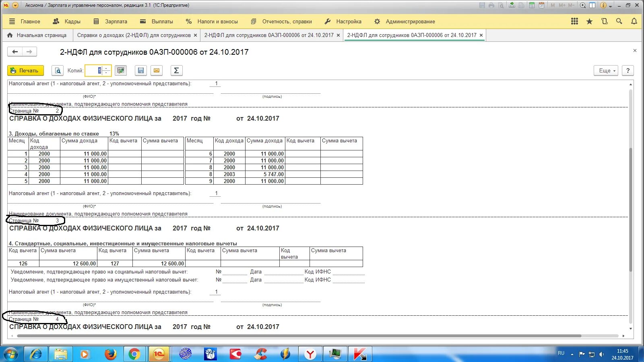Close the report form with the X
This screenshot has width=644, height=362.
(x=635, y=51)
